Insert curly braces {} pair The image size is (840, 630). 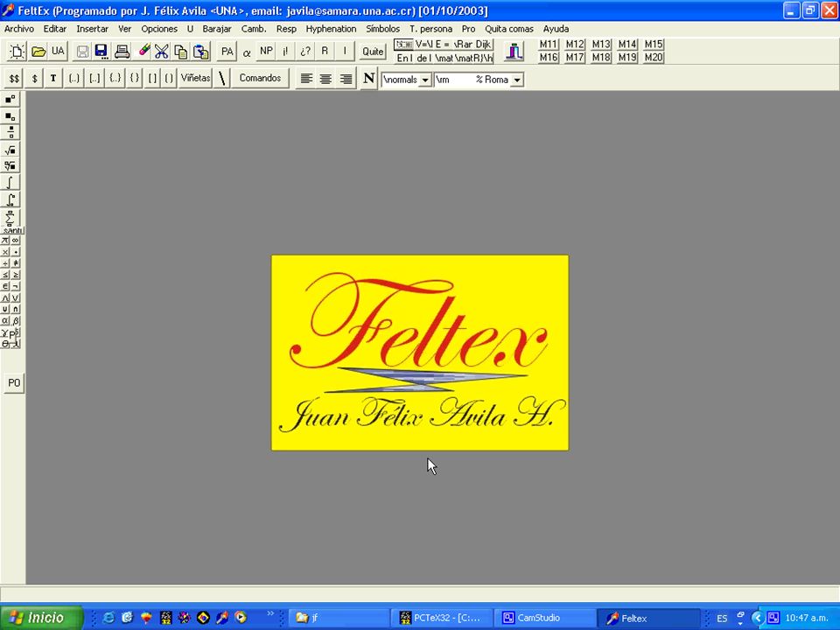click(x=135, y=78)
